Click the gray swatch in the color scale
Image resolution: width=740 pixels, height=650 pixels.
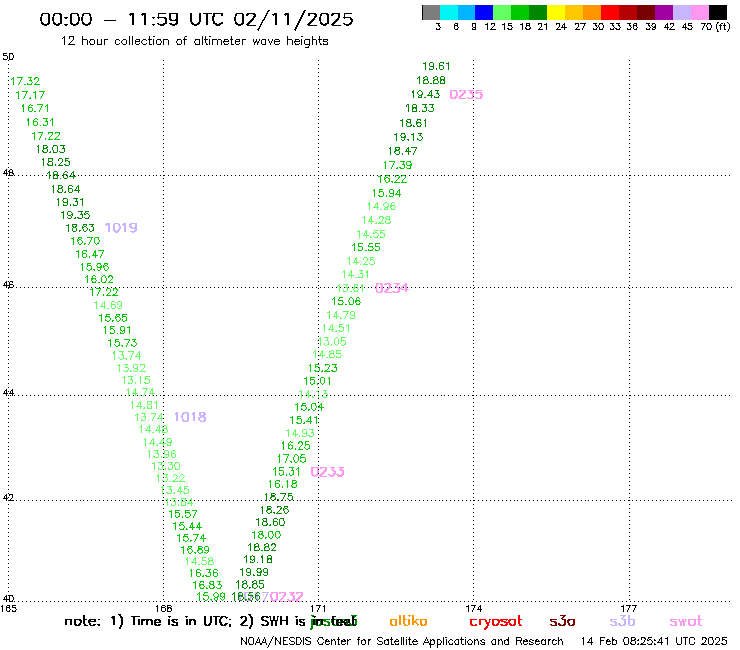click(431, 12)
